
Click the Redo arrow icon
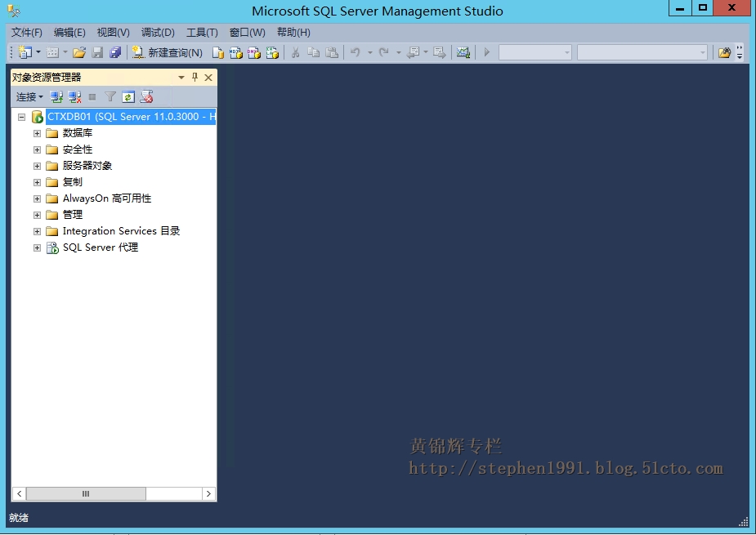(x=384, y=52)
